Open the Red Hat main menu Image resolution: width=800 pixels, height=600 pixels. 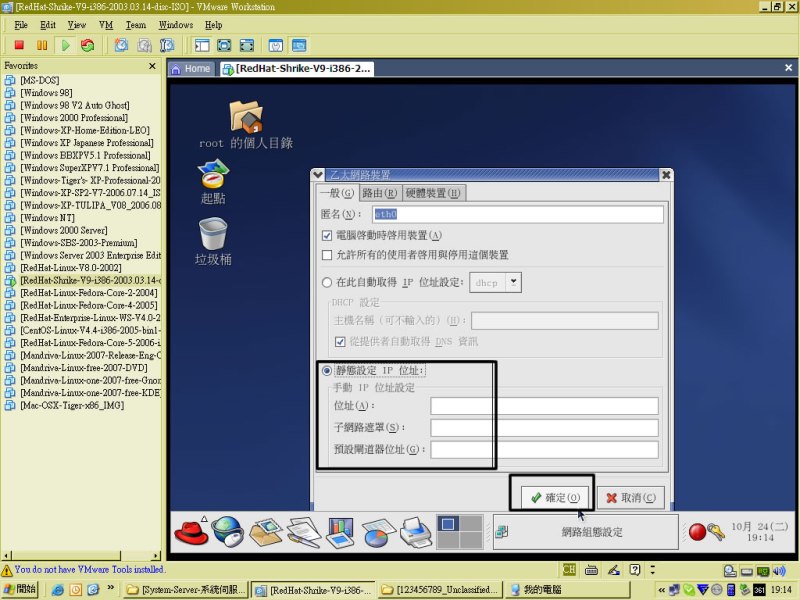point(191,531)
